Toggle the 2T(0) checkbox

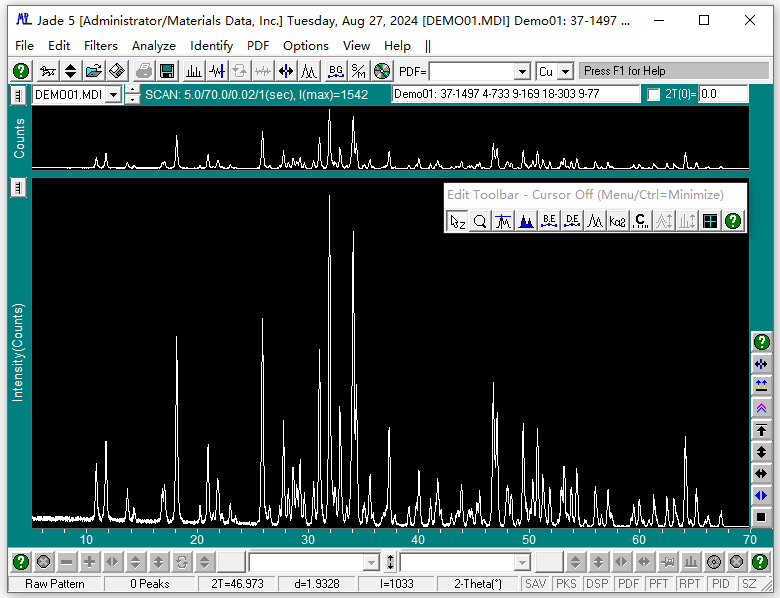[x=654, y=94]
